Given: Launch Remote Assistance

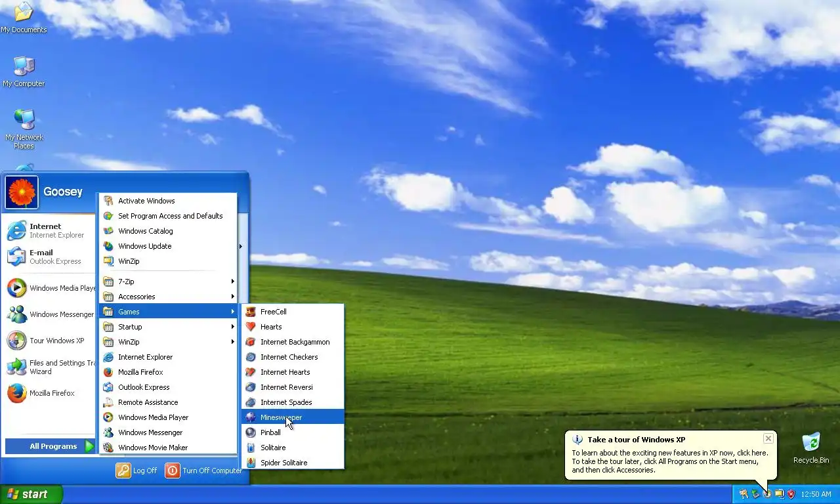Looking at the screenshot, I should pyautogui.click(x=168, y=402).
